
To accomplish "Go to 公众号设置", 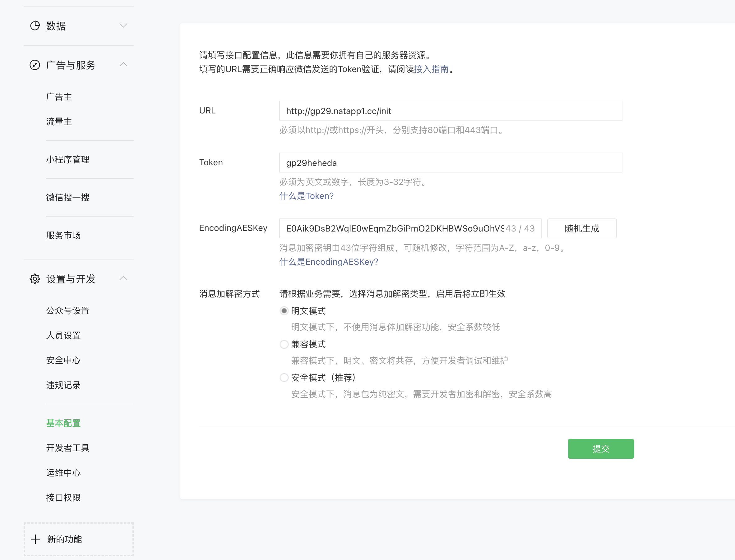I will click(x=68, y=311).
